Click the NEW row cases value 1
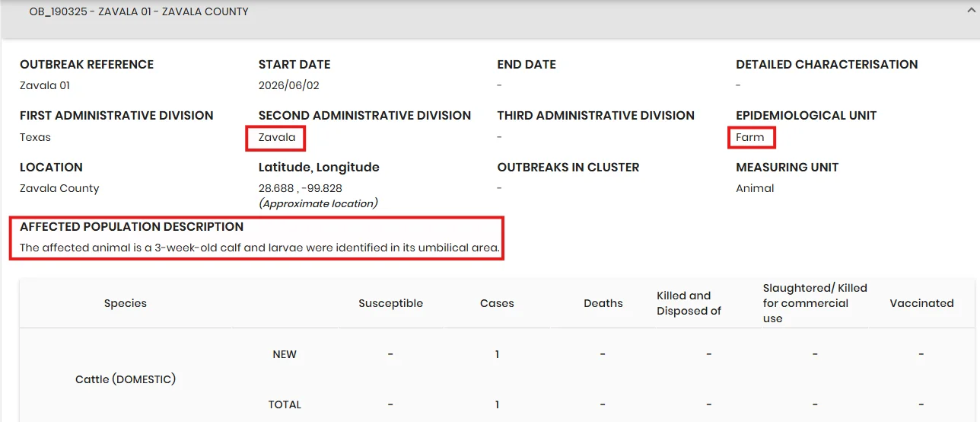The height and width of the screenshot is (422, 980). point(497,354)
